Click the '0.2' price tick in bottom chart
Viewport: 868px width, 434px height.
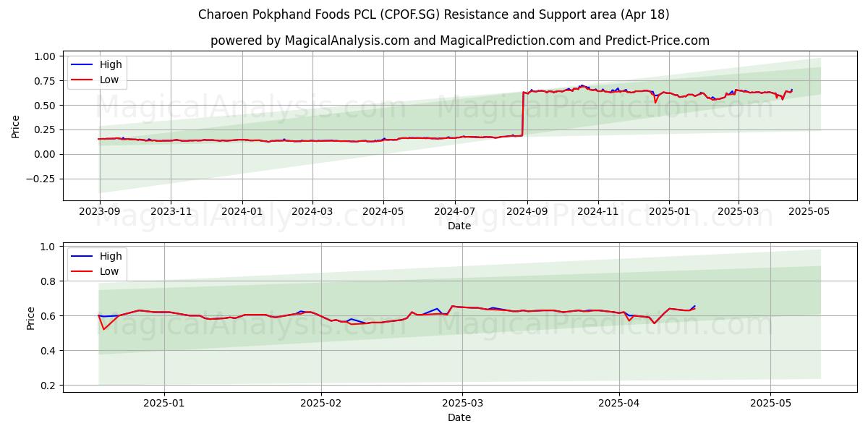tap(48, 386)
